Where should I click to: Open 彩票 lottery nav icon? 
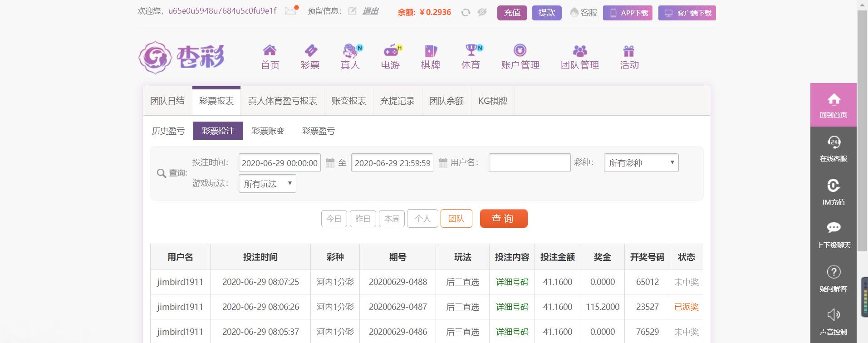310,57
